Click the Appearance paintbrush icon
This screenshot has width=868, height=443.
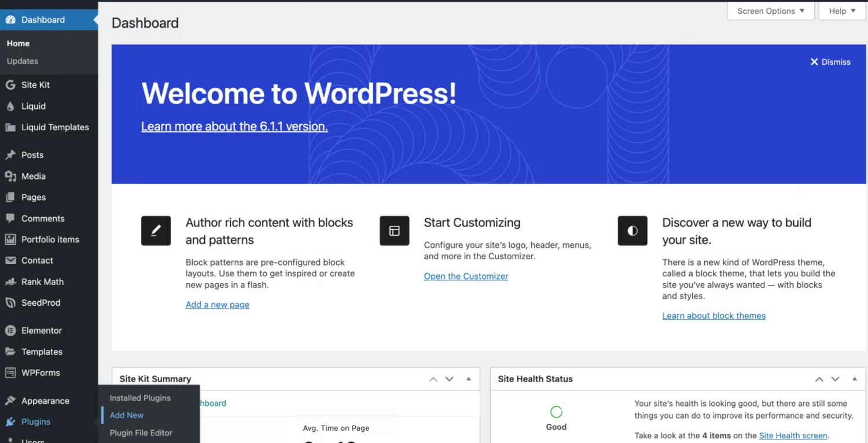[x=10, y=401]
